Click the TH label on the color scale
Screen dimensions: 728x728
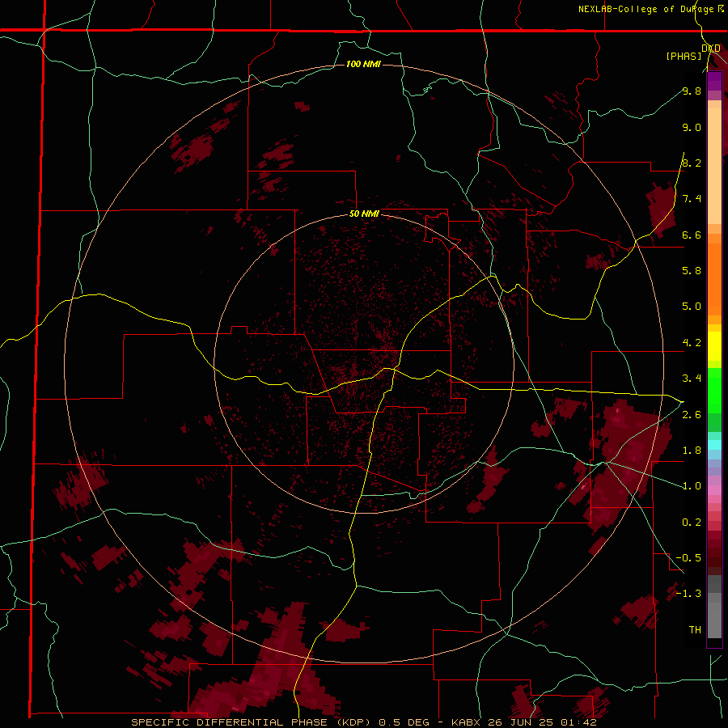(x=695, y=630)
